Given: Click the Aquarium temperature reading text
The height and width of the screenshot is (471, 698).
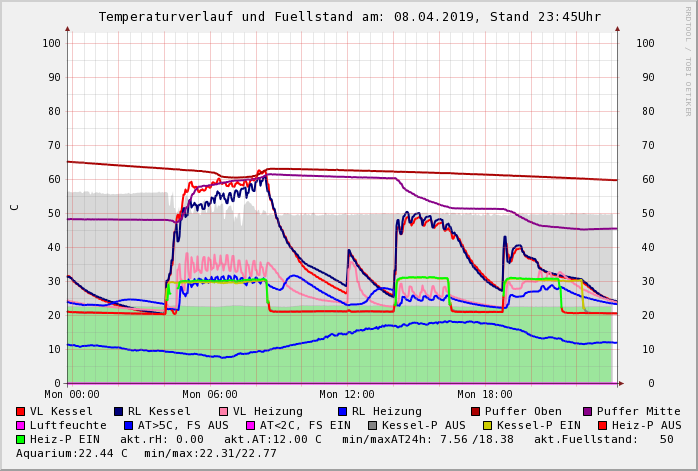Looking at the screenshot, I should (x=69, y=453).
